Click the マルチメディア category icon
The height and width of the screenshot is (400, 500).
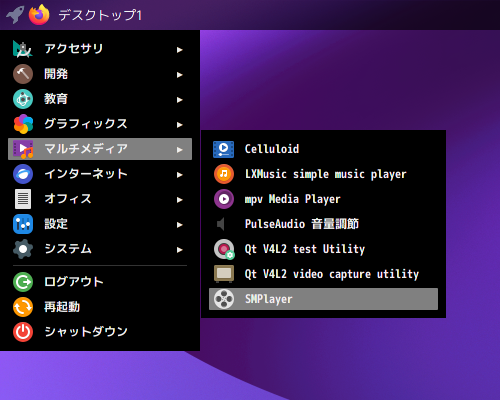coord(23,149)
